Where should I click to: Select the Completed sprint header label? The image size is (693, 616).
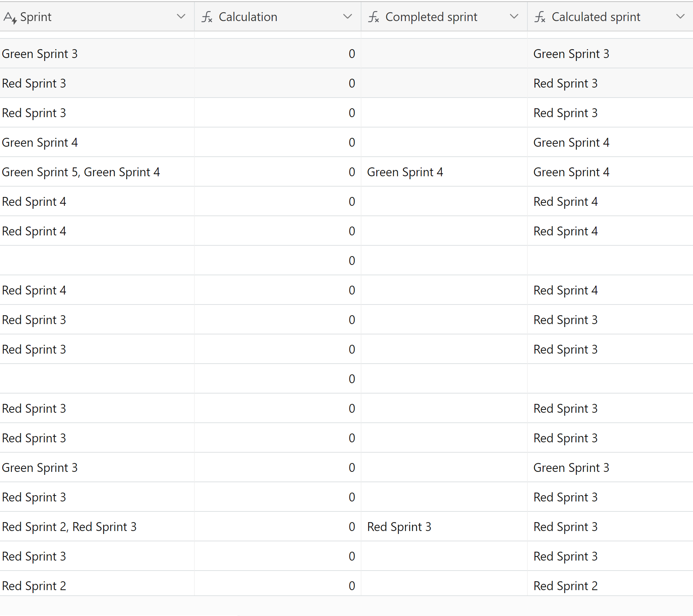(x=431, y=17)
